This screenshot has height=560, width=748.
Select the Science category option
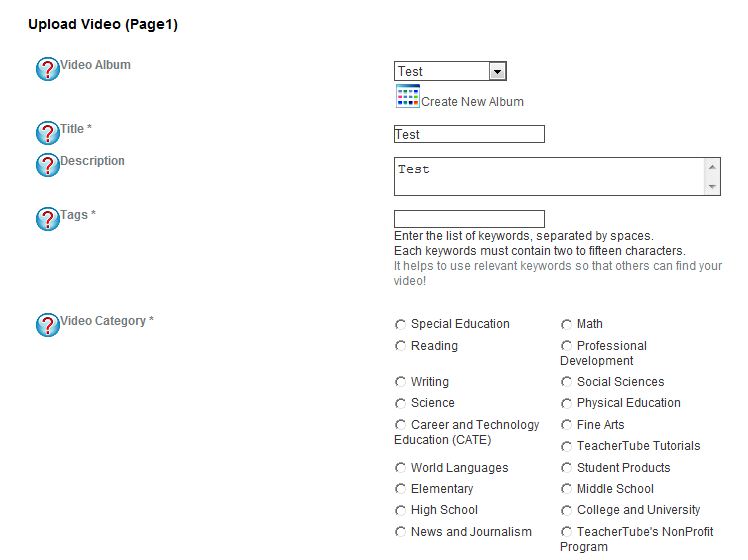401,403
